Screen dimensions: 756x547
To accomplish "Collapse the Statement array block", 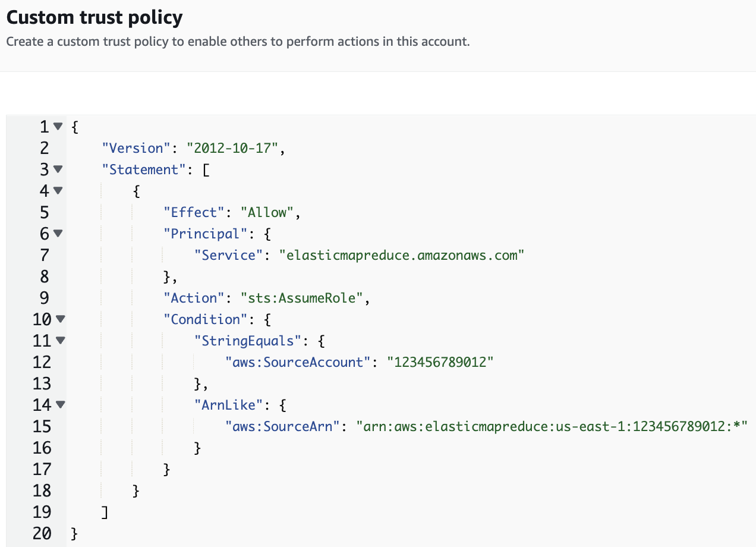I will (58, 169).
